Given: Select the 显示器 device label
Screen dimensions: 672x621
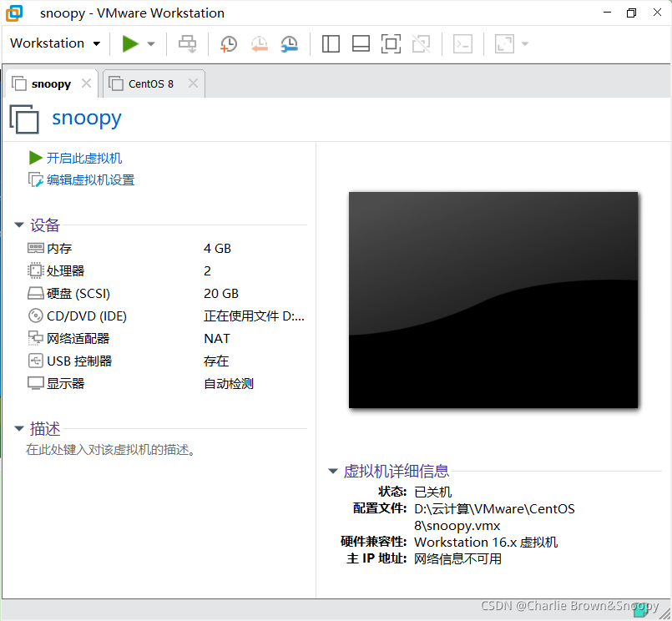Looking at the screenshot, I should (66, 384).
